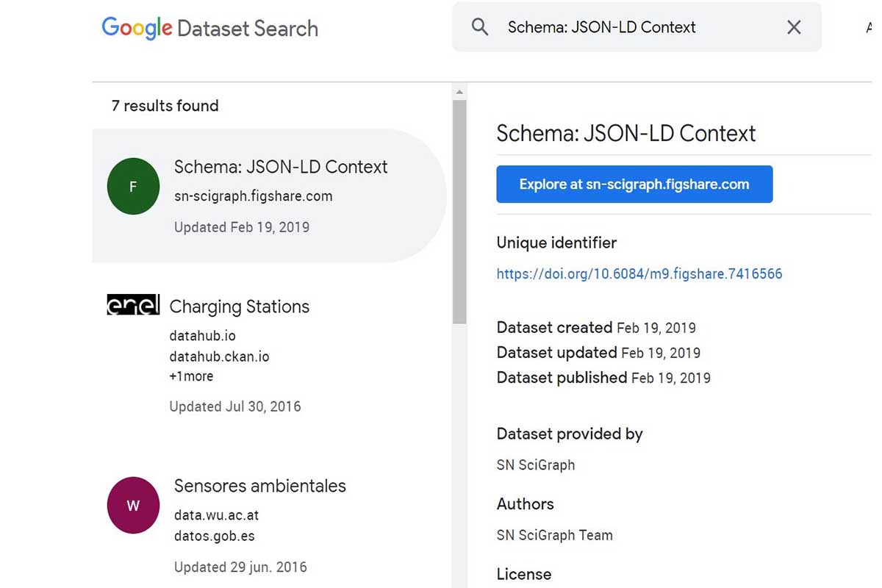Viewport: 882px width, 588px height.
Task: Click the License heading
Action: [524, 574]
